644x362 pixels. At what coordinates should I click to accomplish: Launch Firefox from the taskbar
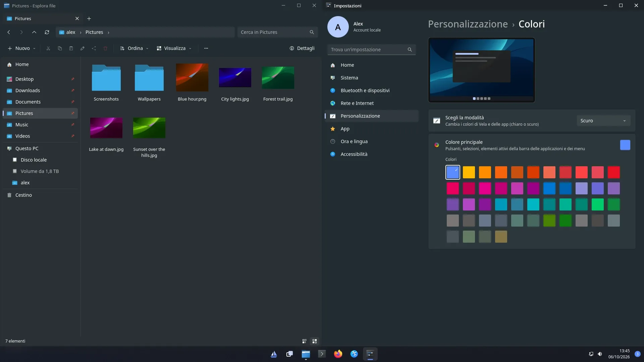click(x=338, y=354)
